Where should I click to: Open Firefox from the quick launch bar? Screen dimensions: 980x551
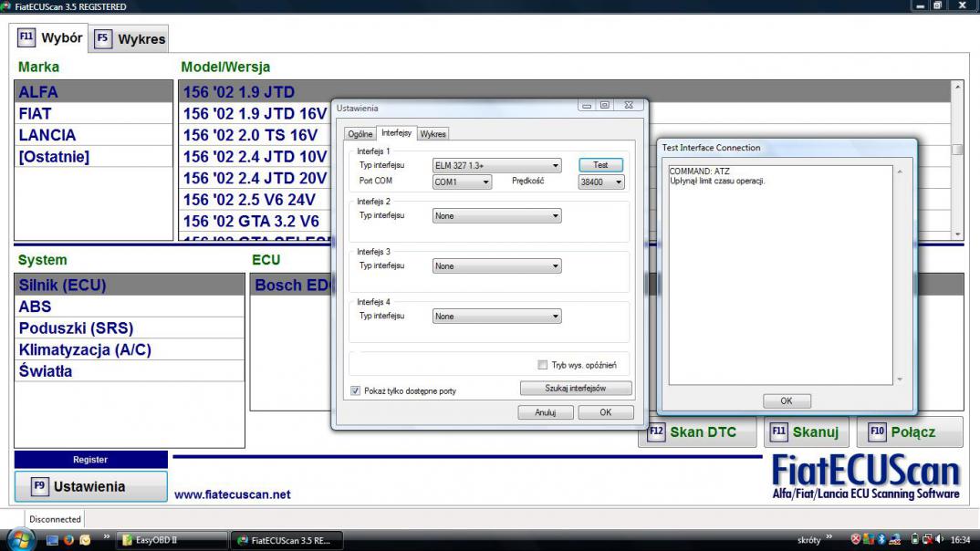(x=68, y=540)
